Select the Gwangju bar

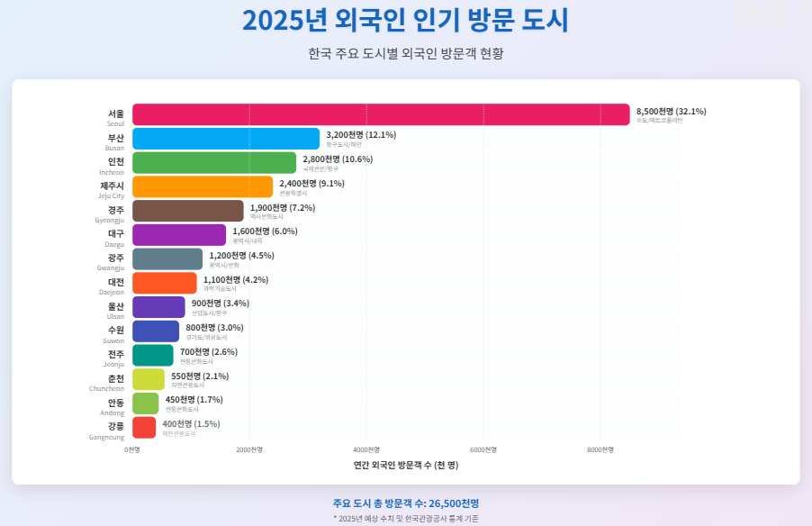167,259
